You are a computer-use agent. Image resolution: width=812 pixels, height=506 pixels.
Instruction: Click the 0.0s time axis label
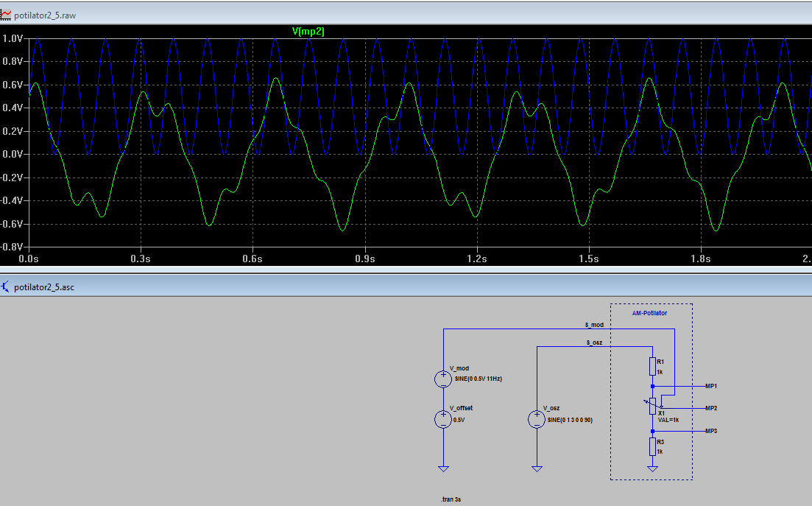click(x=29, y=259)
